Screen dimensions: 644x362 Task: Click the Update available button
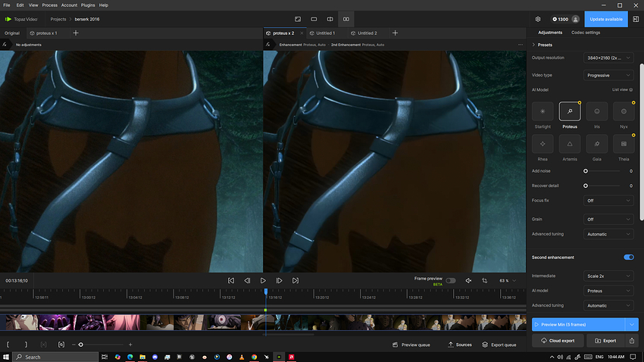pyautogui.click(x=606, y=19)
